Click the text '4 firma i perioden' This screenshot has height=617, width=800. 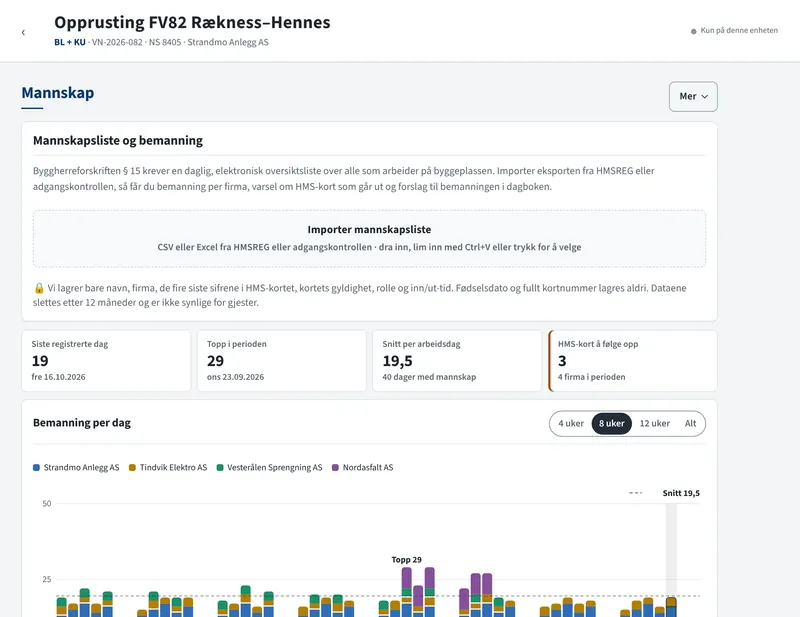(x=591, y=377)
